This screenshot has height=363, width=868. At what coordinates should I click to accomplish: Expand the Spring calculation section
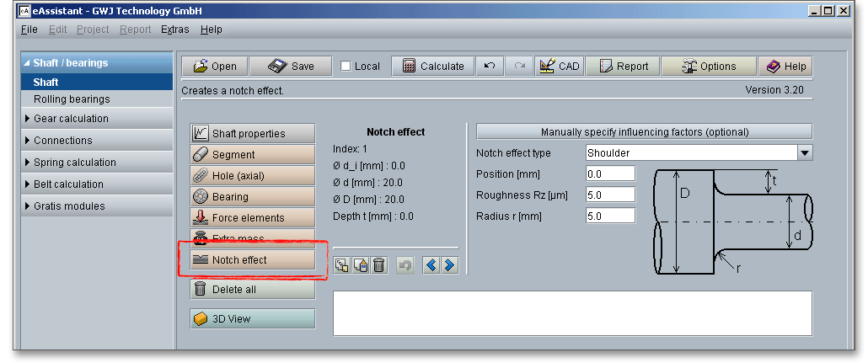coord(74,163)
